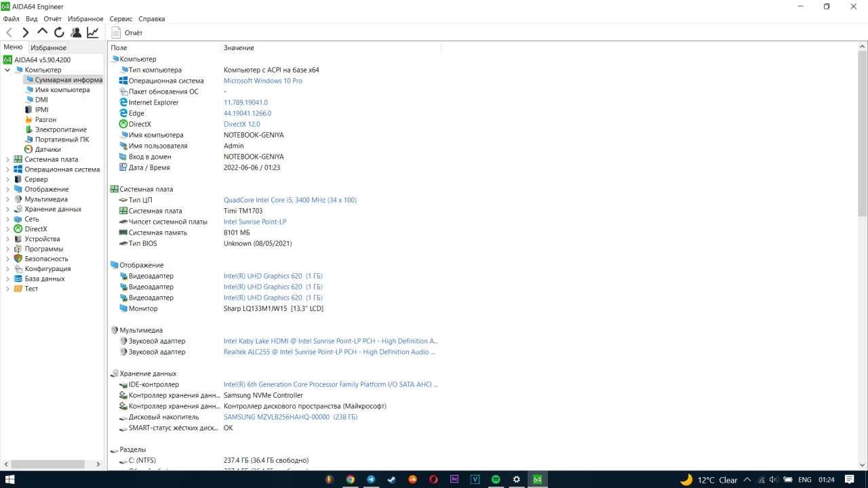Click the Отчёт report toolbar button
868x488 pixels.
[127, 33]
